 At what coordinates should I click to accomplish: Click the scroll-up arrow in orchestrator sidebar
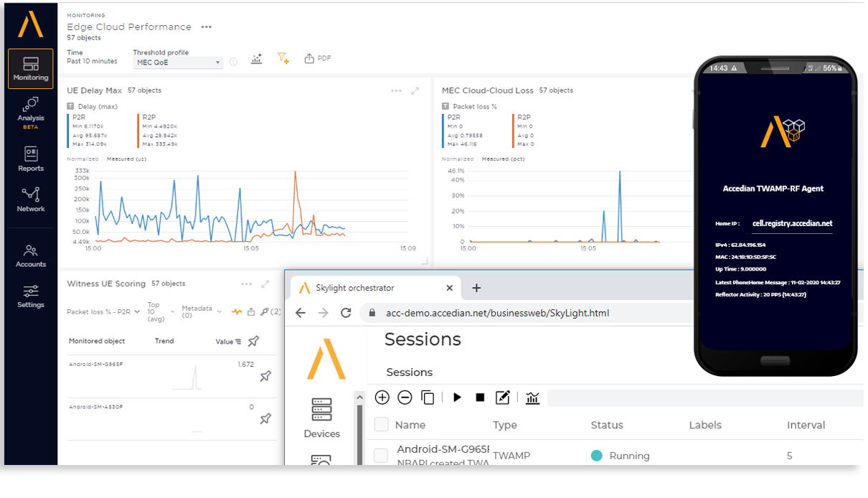click(361, 397)
